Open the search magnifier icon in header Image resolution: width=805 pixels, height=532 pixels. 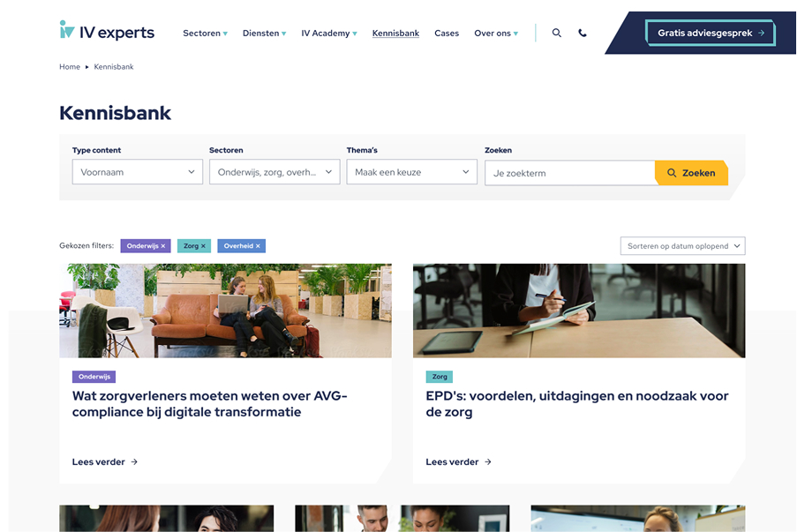pyautogui.click(x=556, y=33)
